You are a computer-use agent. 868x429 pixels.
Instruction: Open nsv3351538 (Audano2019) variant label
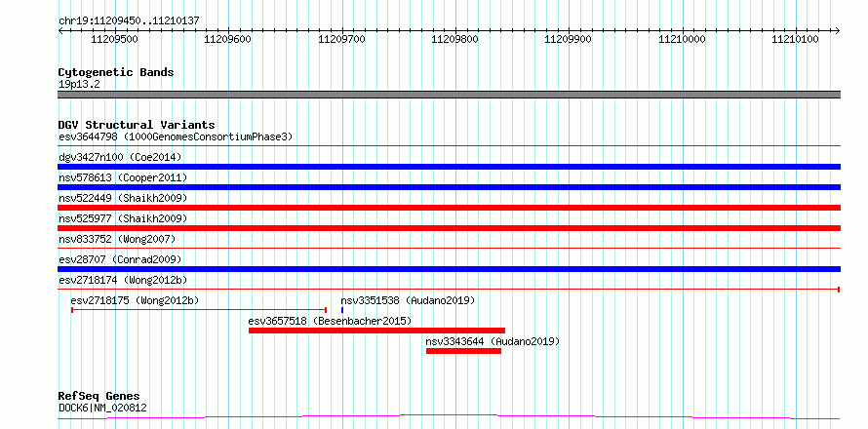click(x=408, y=300)
